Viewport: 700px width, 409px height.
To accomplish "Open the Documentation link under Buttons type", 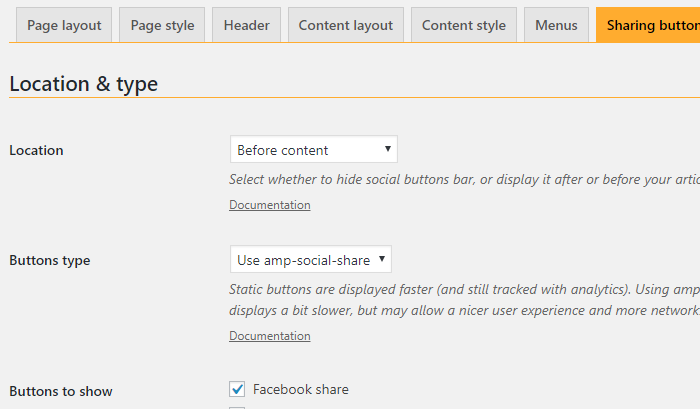I will (270, 336).
